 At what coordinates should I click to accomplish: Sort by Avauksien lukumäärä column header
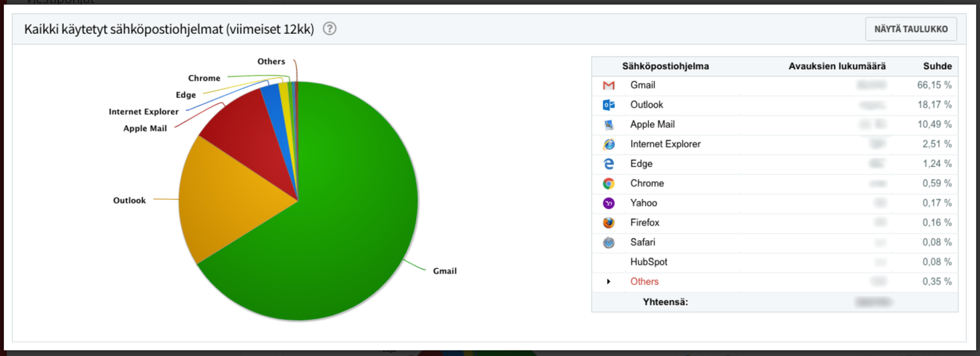(837, 66)
